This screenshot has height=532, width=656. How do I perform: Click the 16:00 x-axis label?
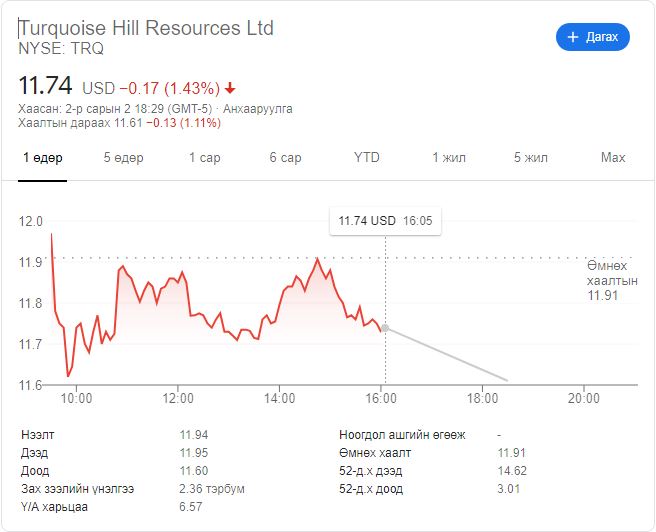point(381,398)
